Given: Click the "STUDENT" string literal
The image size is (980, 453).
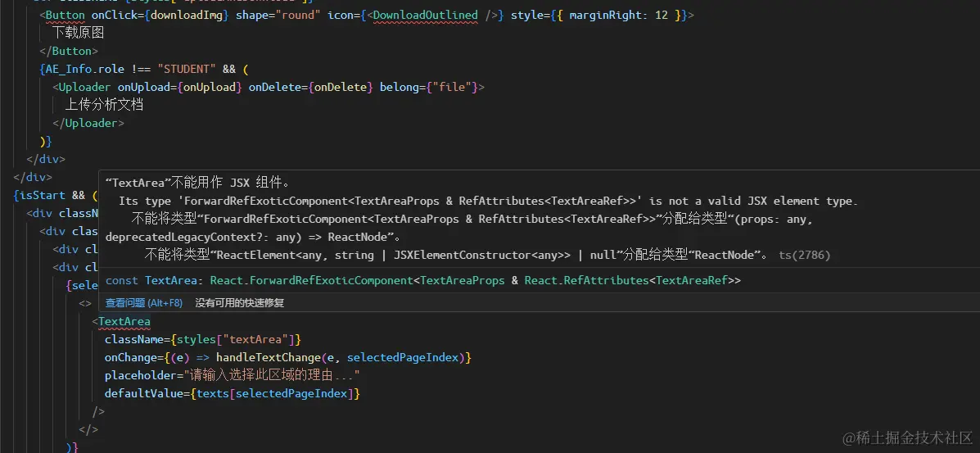Looking at the screenshot, I should click(187, 69).
